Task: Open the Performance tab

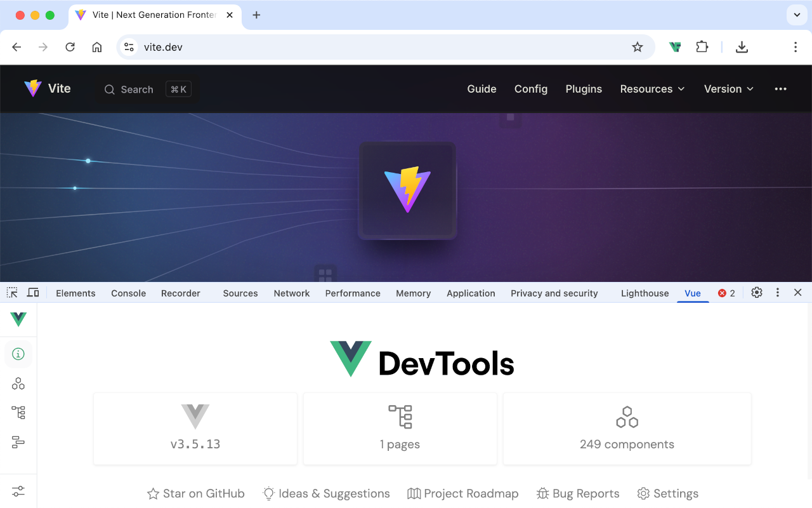Action: tap(353, 293)
